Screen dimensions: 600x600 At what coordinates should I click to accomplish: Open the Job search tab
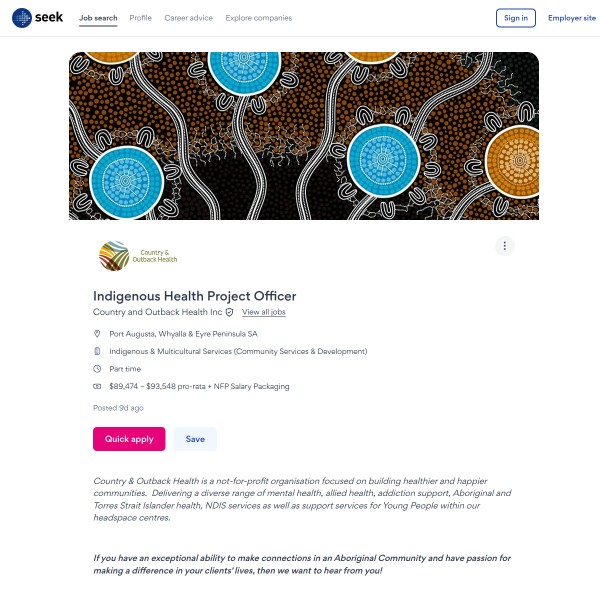(98, 18)
